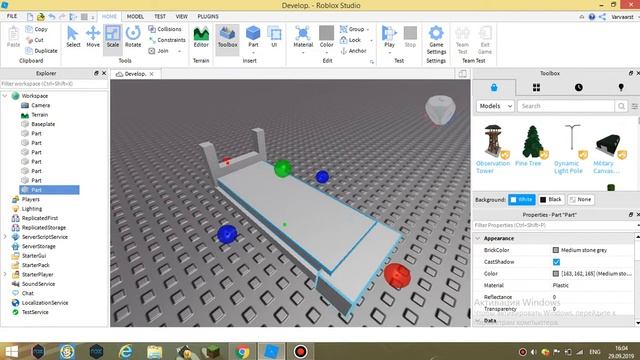
Task: Duplicate the selected part
Action: pyautogui.click(x=41, y=51)
